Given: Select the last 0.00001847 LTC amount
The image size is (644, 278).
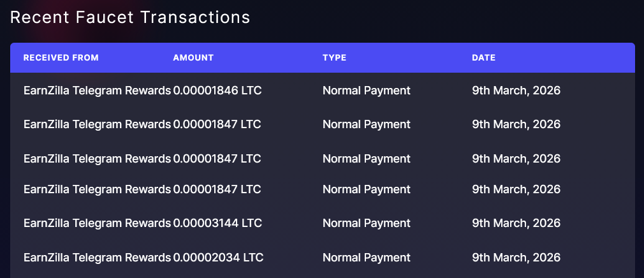Looking at the screenshot, I should [x=217, y=189].
